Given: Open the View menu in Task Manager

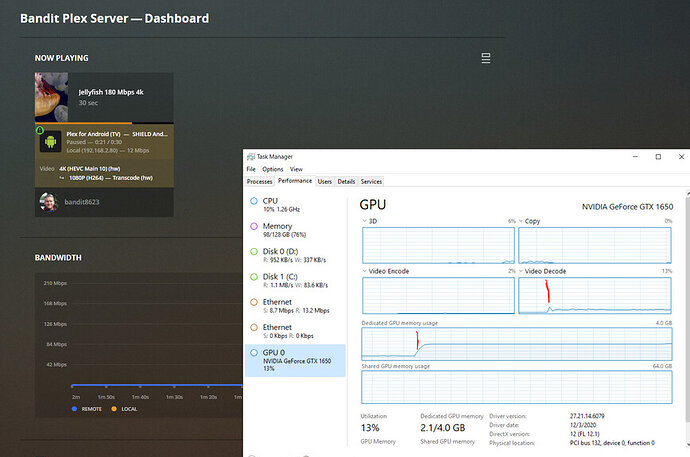Looking at the screenshot, I should point(296,169).
